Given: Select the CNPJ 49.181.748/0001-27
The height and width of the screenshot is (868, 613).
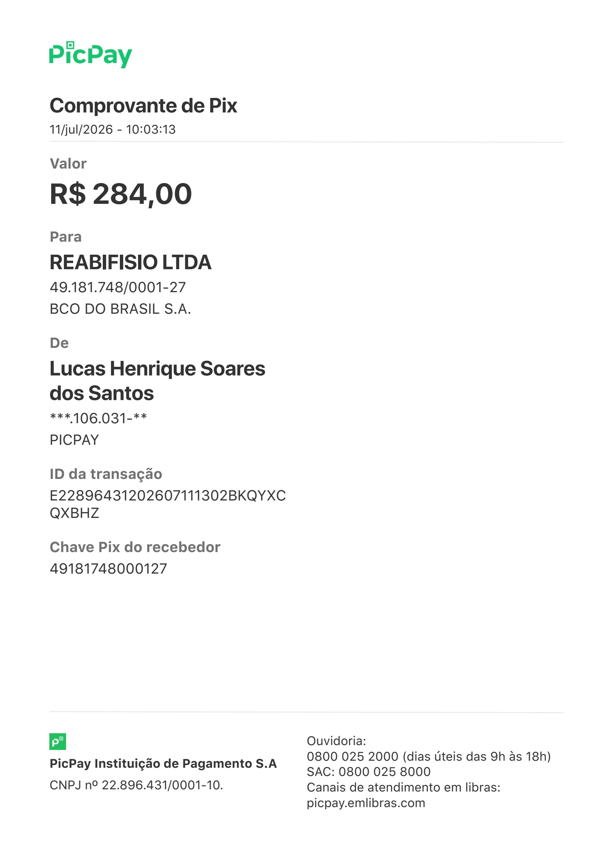Looking at the screenshot, I should [x=118, y=287].
